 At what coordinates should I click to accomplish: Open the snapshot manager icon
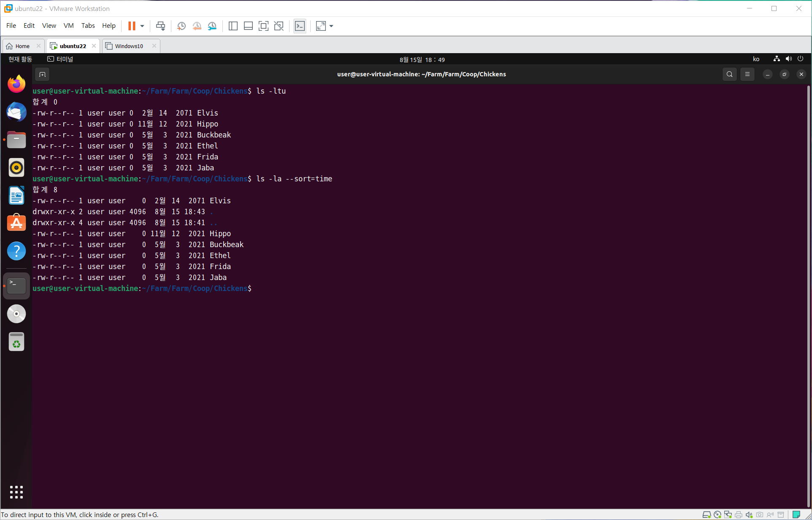coord(212,26)
